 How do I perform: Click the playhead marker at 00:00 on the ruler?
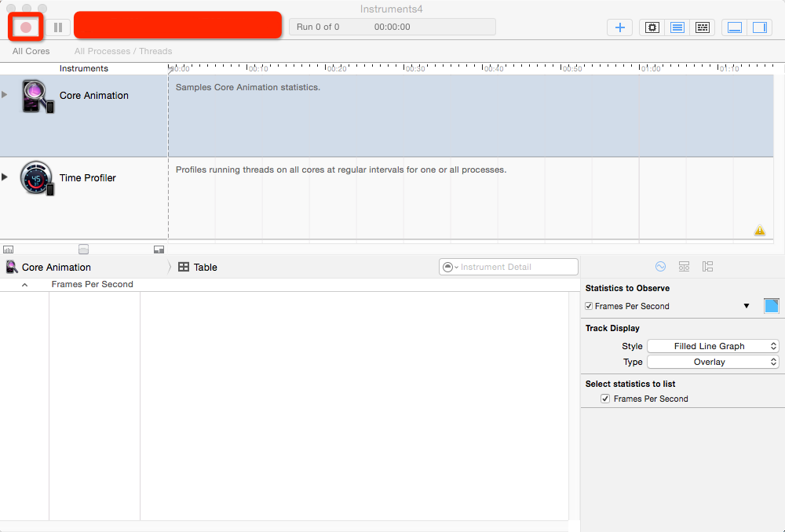[170, 69]
